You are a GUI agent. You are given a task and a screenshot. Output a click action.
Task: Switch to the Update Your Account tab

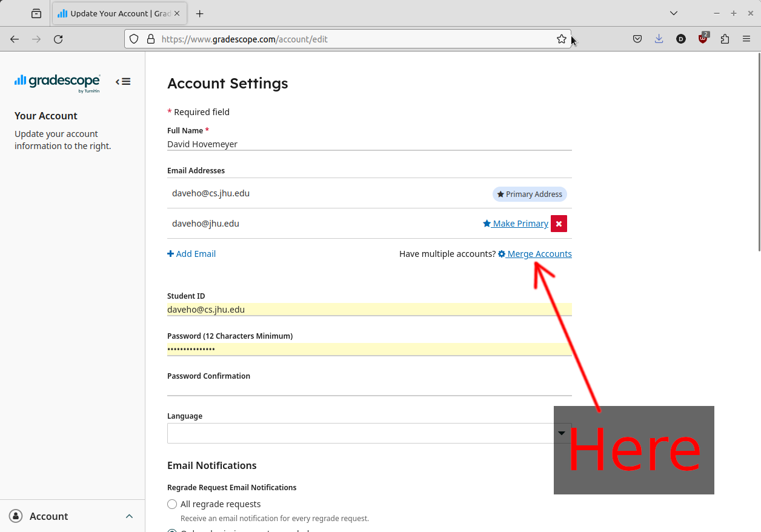(x=109, y=13)
